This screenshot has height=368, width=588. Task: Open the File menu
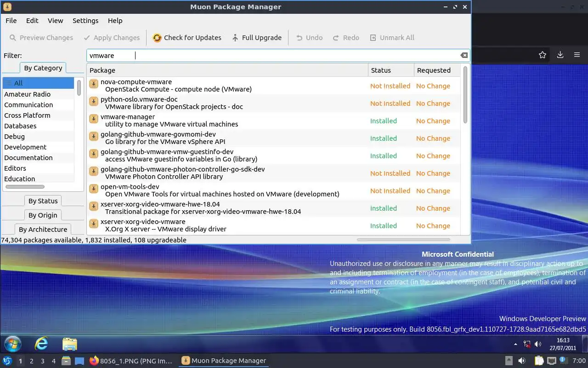(x=11, y=21)
